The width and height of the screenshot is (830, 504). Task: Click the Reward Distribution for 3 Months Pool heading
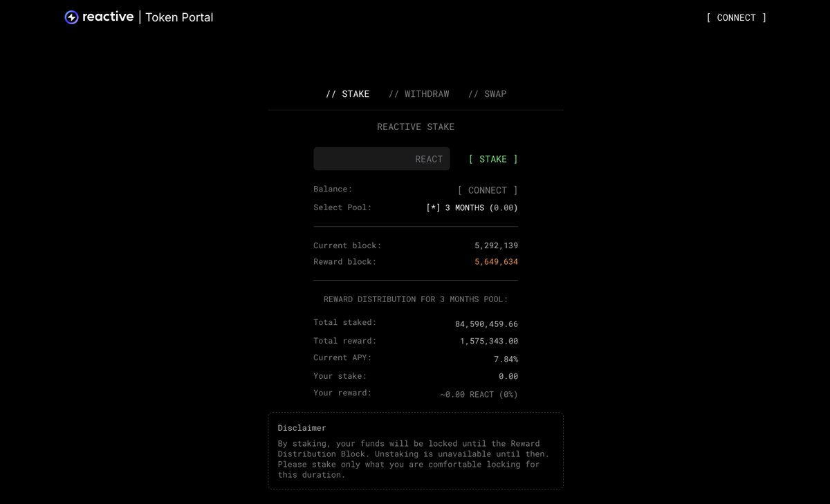point(416,299)
